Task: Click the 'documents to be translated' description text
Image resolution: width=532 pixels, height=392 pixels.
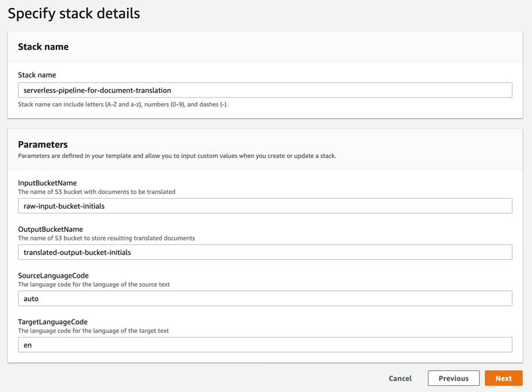Action: (96, 191)
